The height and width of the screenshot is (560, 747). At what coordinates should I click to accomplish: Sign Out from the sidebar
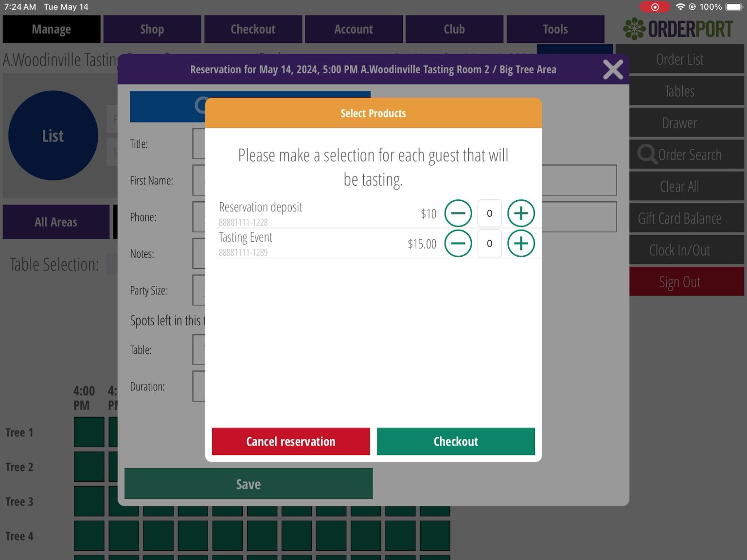tap(679, 281)
